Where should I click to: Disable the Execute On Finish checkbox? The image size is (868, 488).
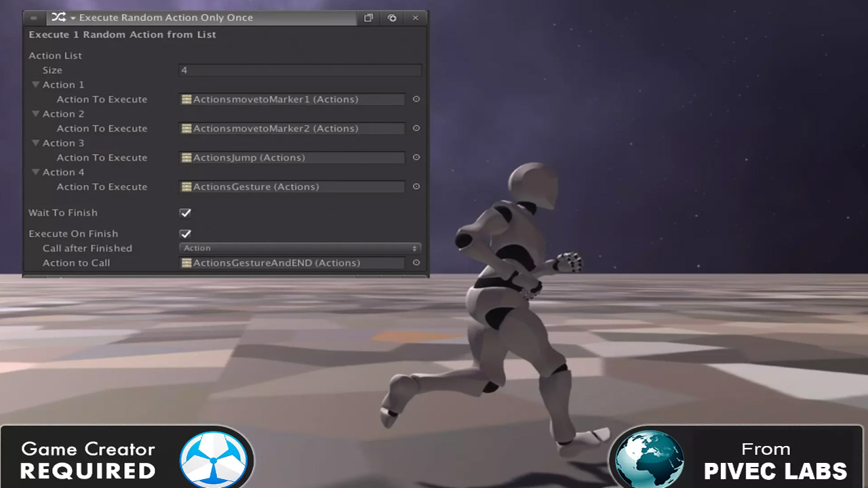coord(185,234)
